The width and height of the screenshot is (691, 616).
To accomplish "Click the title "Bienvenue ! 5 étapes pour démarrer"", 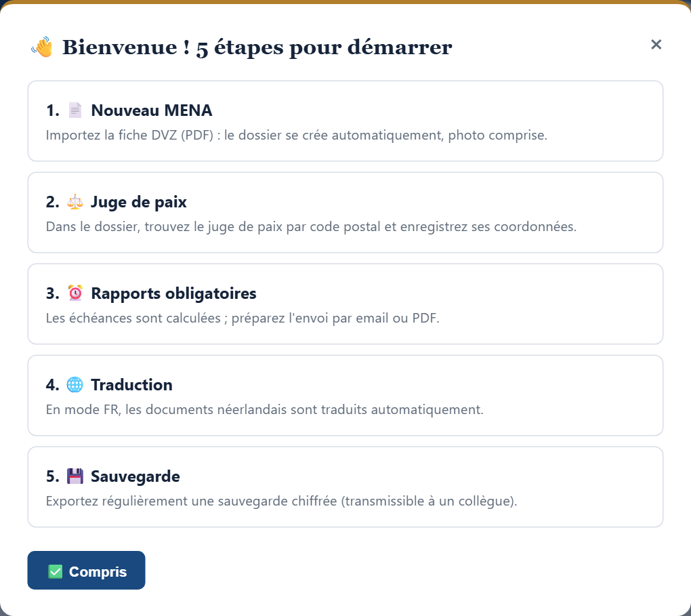I will coord(257,47).
